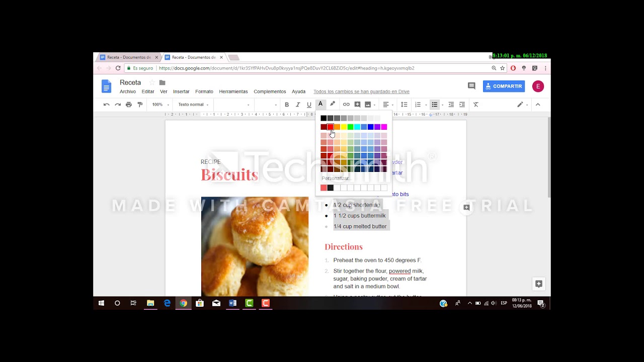Open the editing mode pencil dropdown
Viewport: 644px width, 362px height.
coord(522,105)
